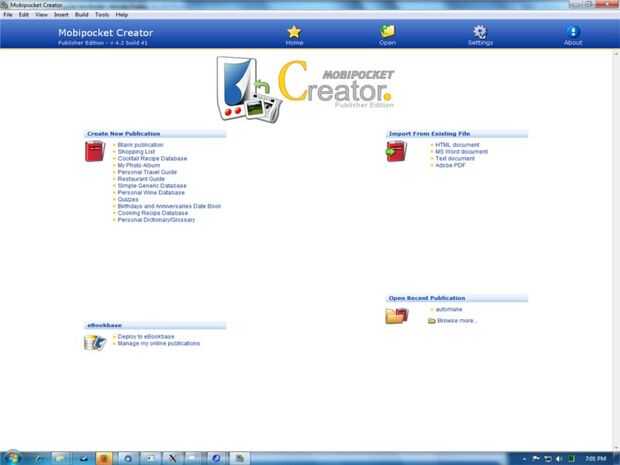
Task: Open the Edit menu
Action: tap(24, 15)
